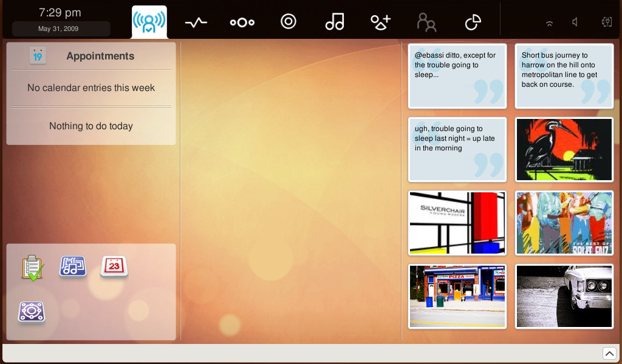
Task: Open the '@ebassi ditto' tweet tile
Action: (x=457, y=76)
